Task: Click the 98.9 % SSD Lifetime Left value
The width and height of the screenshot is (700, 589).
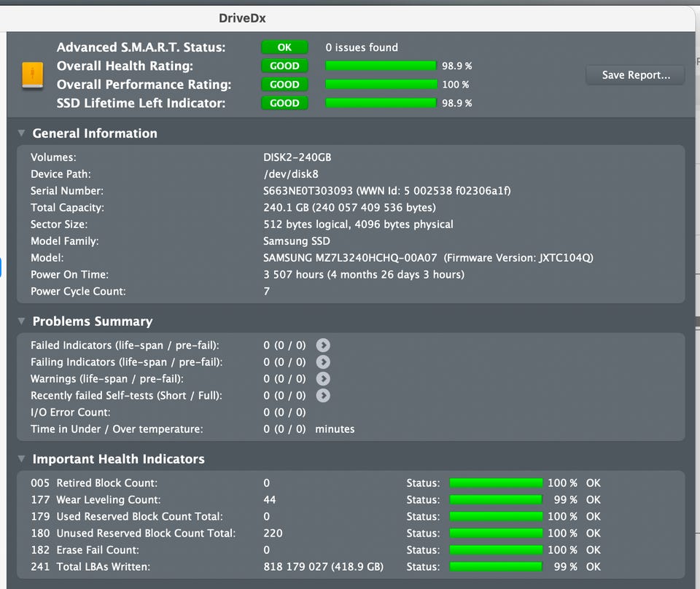Action: click(x=456, y=103)
